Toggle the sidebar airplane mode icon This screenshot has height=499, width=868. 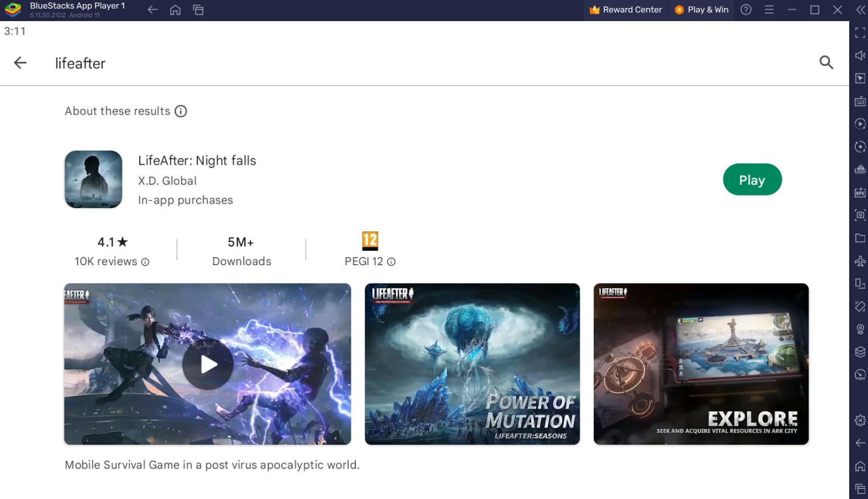[x=860, y=261]
